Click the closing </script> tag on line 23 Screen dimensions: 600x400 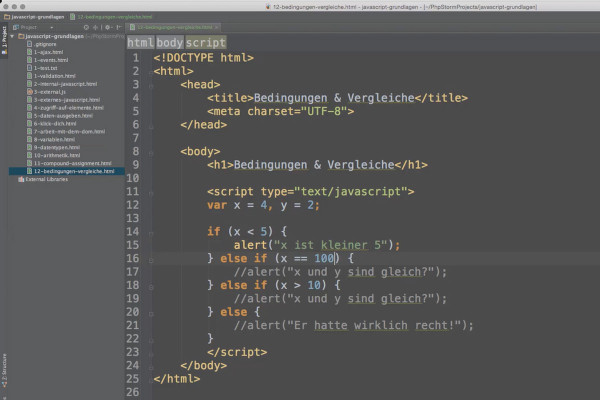pyautogui.click(x=237, y=352)
